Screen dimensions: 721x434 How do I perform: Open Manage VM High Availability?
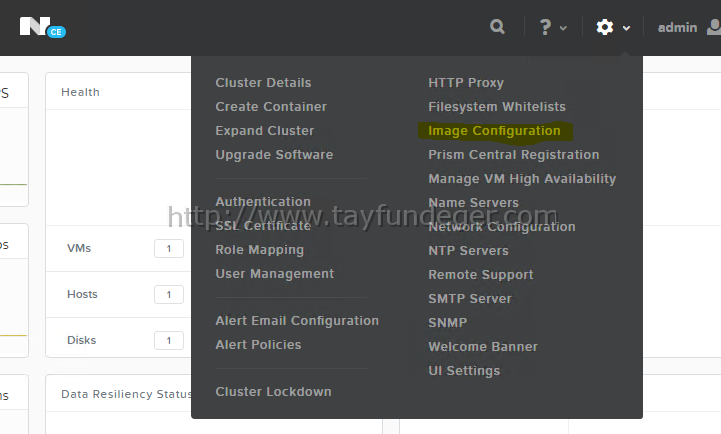point(522,178)
